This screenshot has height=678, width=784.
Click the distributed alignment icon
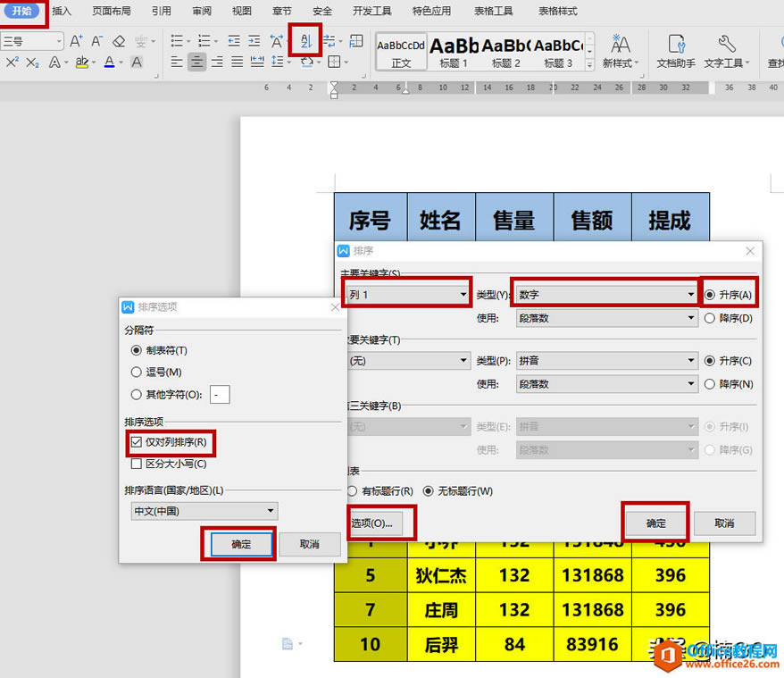pyautogui.click(x=257, y=62)
